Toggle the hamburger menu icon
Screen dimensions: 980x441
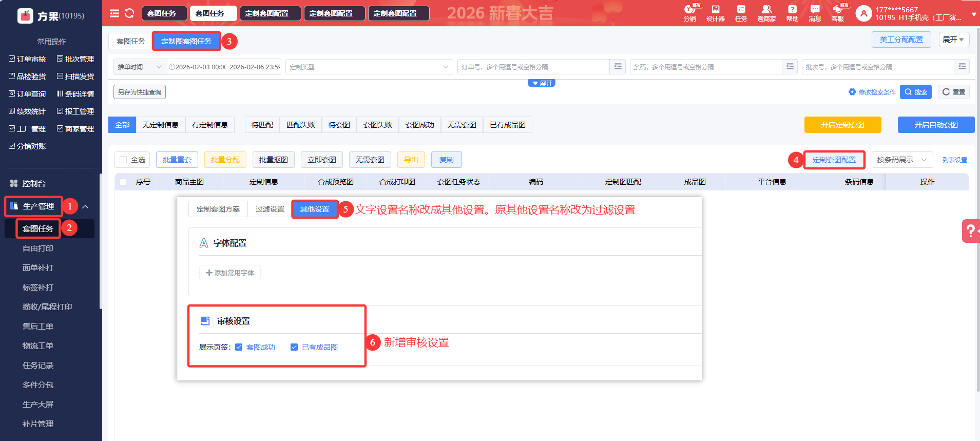[x=114, y=13]
